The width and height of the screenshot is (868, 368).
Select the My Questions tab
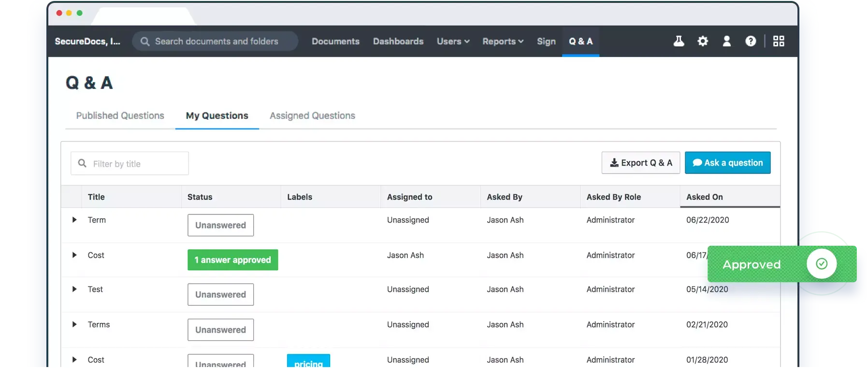[217, 116]
